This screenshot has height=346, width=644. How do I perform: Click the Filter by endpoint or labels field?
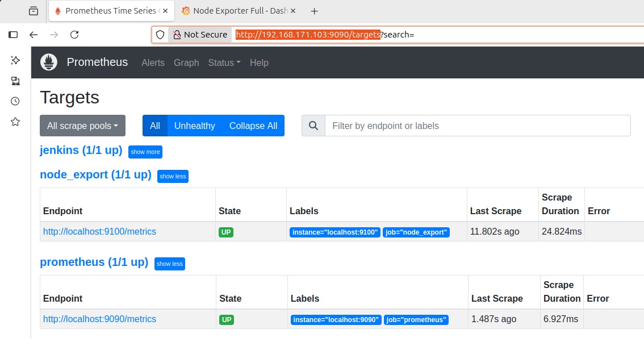click(x=477, y=126)
